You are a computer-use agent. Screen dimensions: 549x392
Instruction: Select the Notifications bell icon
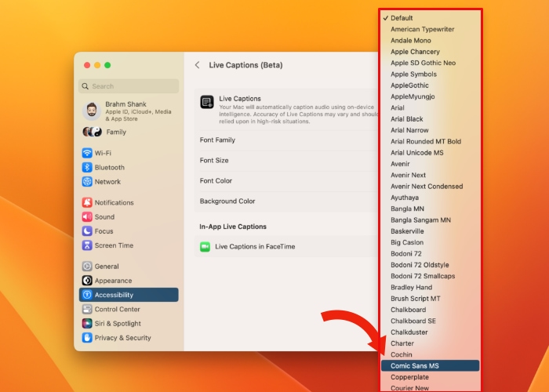(x=87, y=202)
